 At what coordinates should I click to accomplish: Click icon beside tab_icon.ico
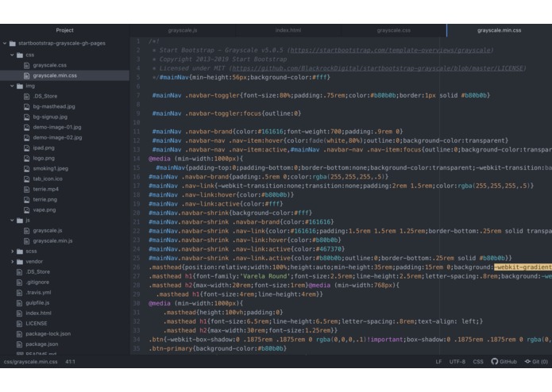click(x=26, y=179)
